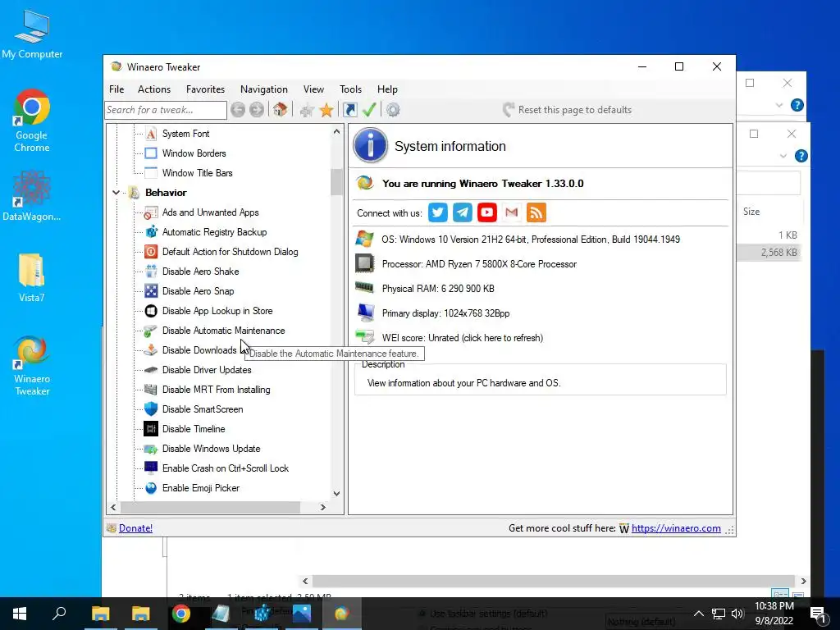
Task: Open the notification center icon
Action: click(818, 614)
